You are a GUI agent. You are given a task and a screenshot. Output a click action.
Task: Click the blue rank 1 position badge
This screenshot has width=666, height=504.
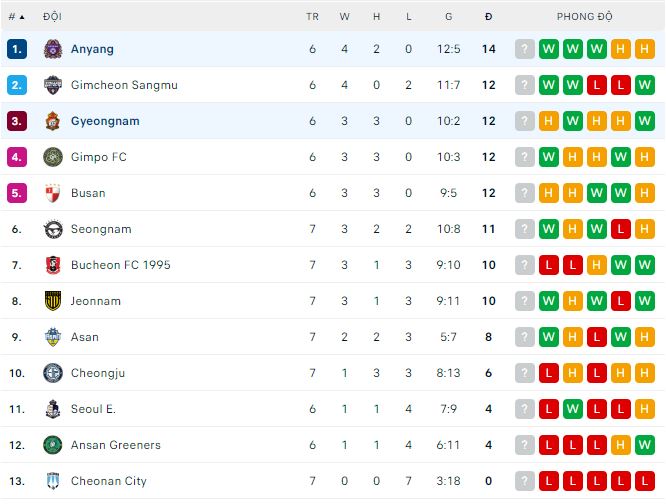[16, 49]
